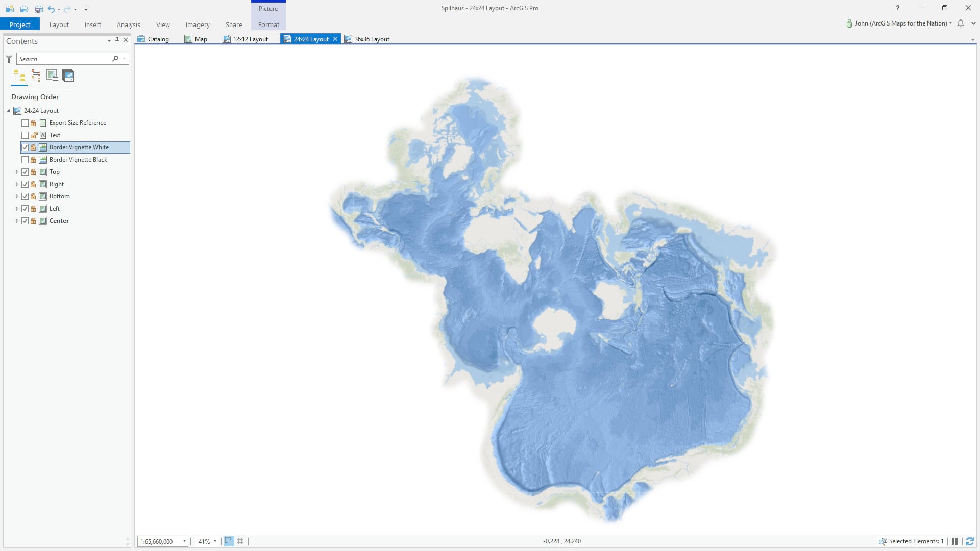Click the Save Project icon
The width and height of the screenshot is (980, 551).
(38, 9)
